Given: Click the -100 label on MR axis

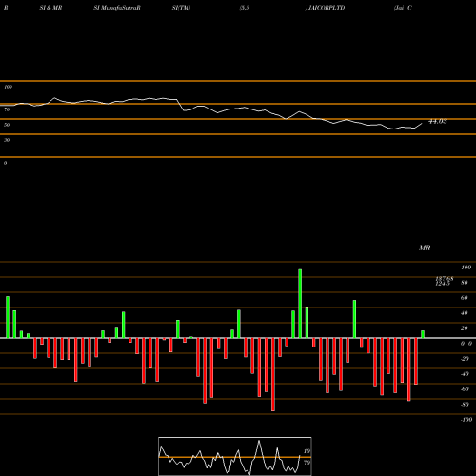Looking at the screenshot, I should point(466,420).
